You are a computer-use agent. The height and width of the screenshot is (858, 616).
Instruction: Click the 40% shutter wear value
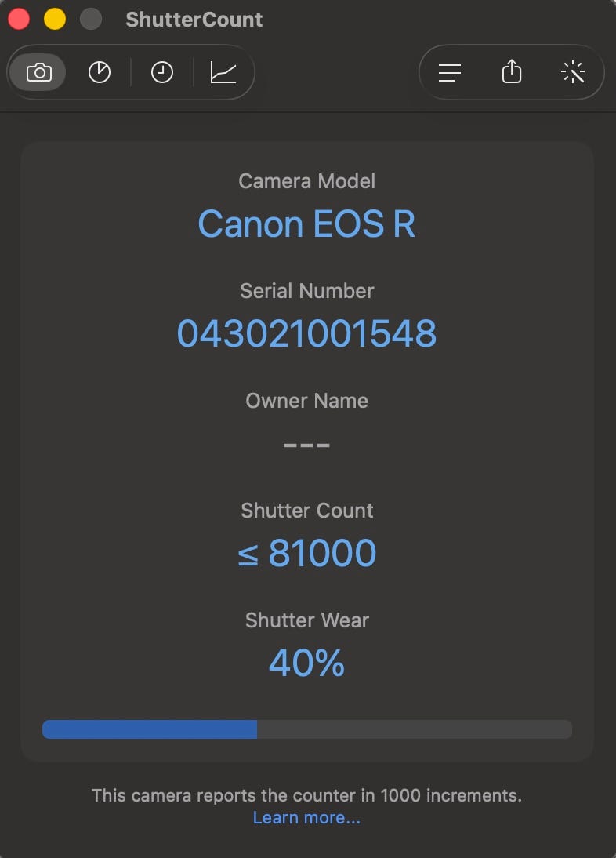pyautogui.click(x=306, y=663)
